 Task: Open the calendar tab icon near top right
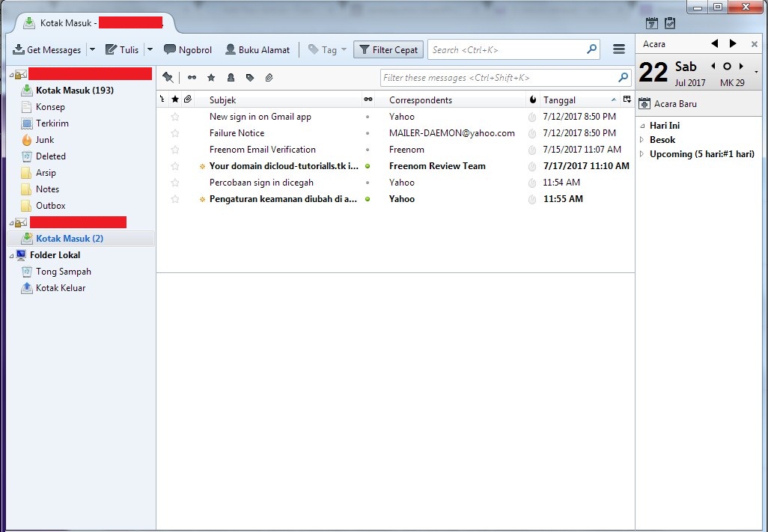coord(651,23)
